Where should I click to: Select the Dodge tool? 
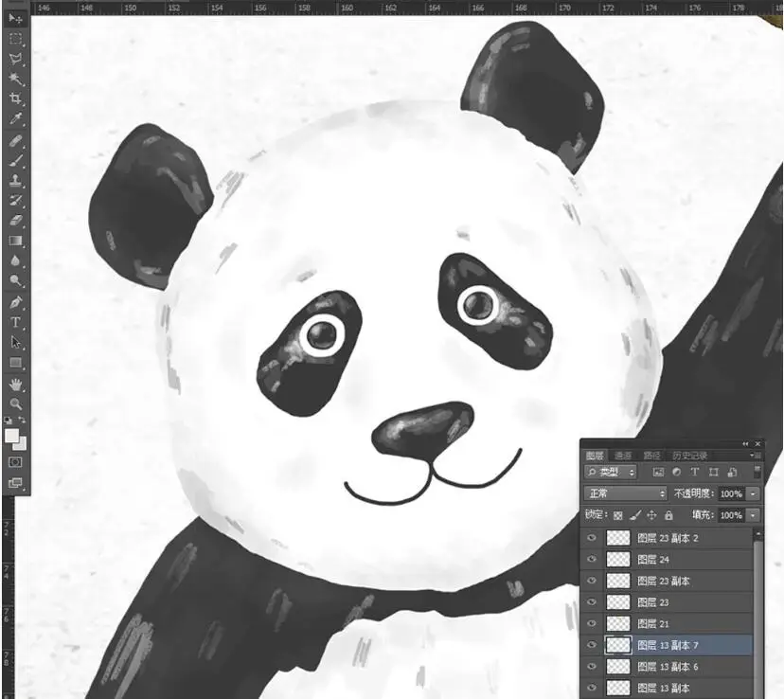tap(15, 280)
